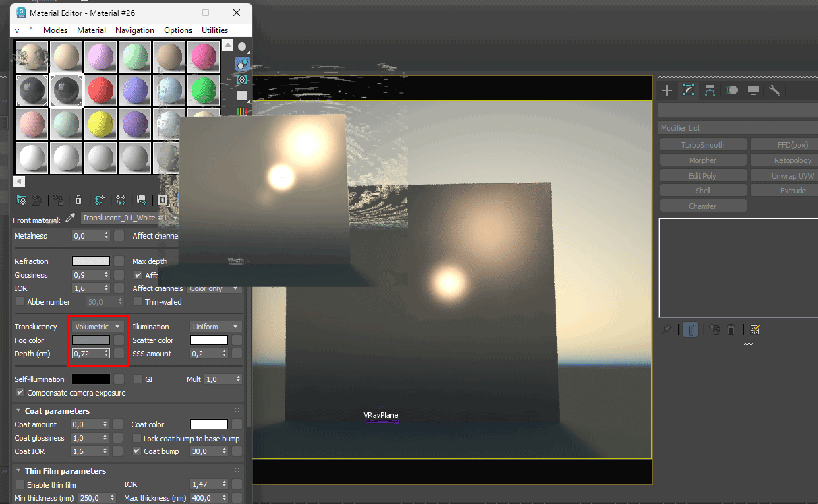This screenshot has width=818, height=504.
Task: Toggle the Backlight icon in Material Editor
Action: coord(242,64)
